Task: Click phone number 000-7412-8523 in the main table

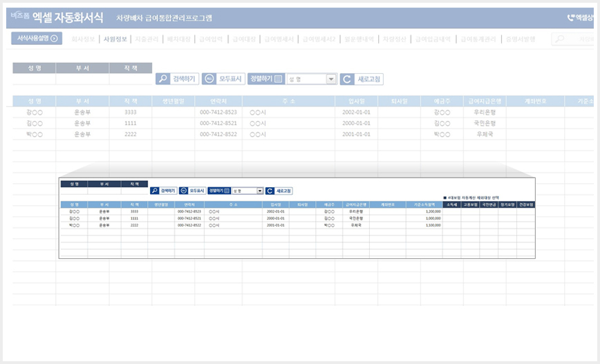Action: (218, 112)
